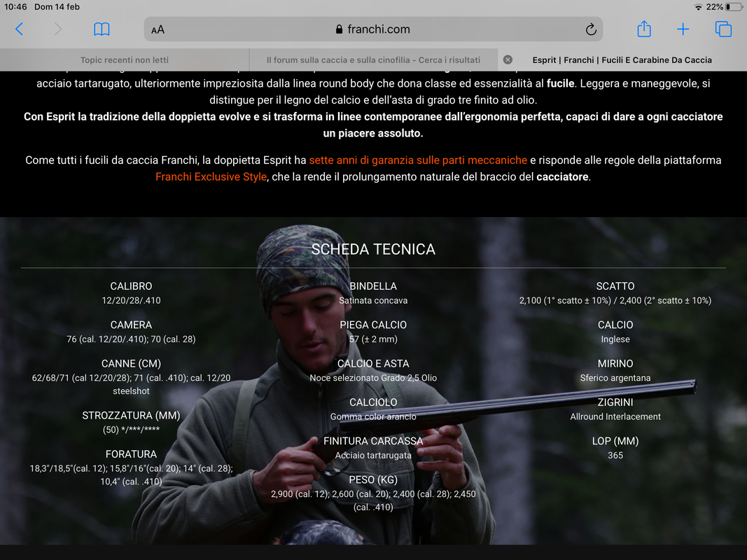Tap the battery indicator in status bar
The width and height of the screenshot is (747, 560).
coord(734,7)
